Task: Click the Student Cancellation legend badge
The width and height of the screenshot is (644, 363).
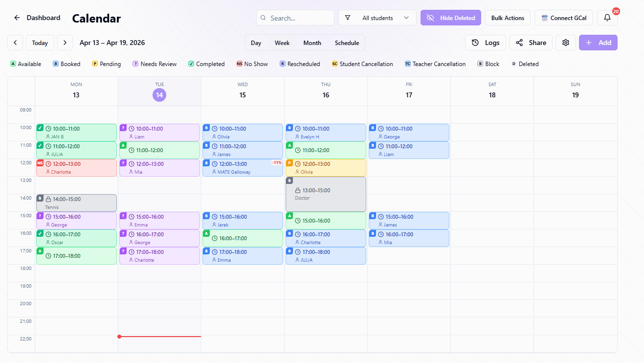Action: [x=335, y=64]
